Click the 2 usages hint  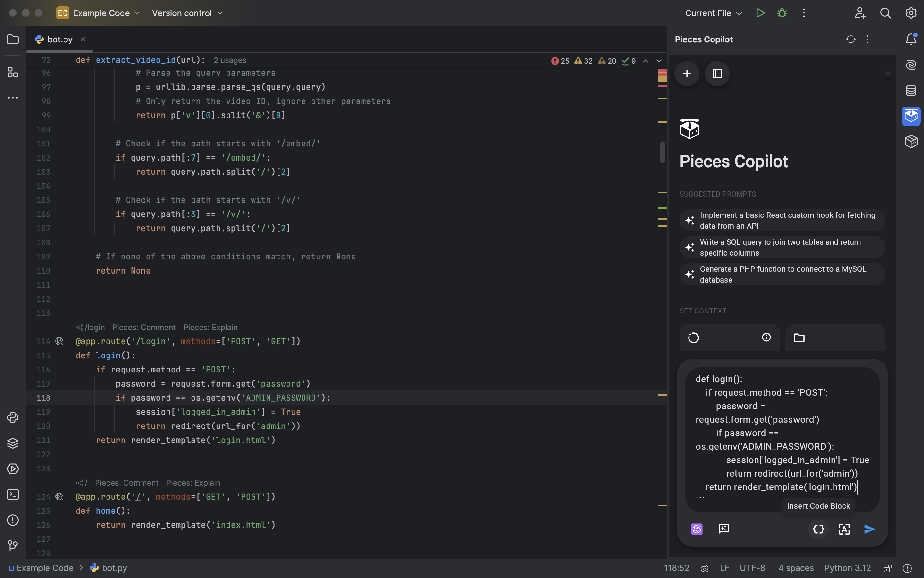point(230,60)
